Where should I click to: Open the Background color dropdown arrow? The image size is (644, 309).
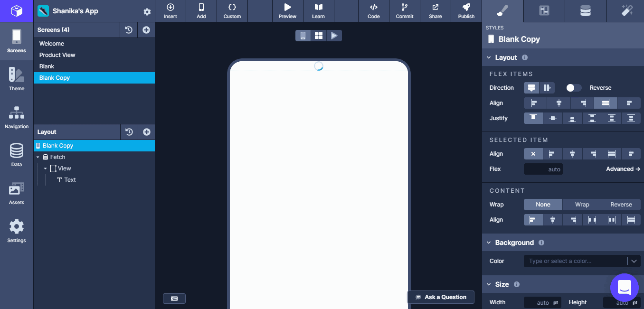click(634, 261)
